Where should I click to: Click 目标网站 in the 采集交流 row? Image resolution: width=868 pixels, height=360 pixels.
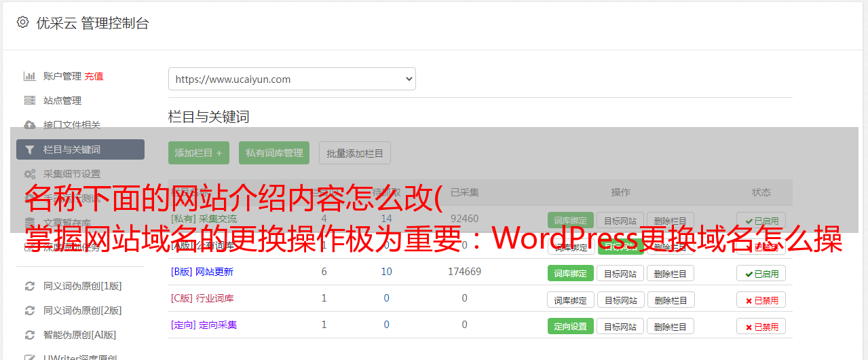click(x=620, y=221)
